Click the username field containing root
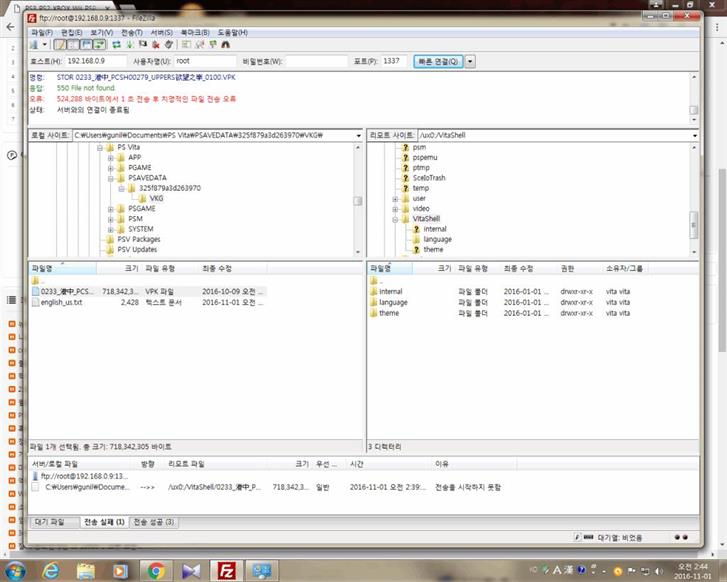 (x=205, y=61)
